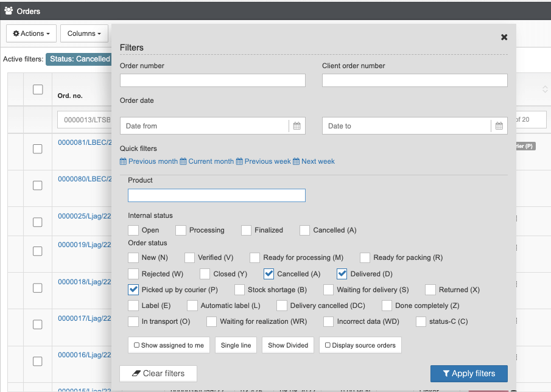Check internal status Cancelled (A)
The width and height of the screenshot is (551, 392).
point(304,231)
